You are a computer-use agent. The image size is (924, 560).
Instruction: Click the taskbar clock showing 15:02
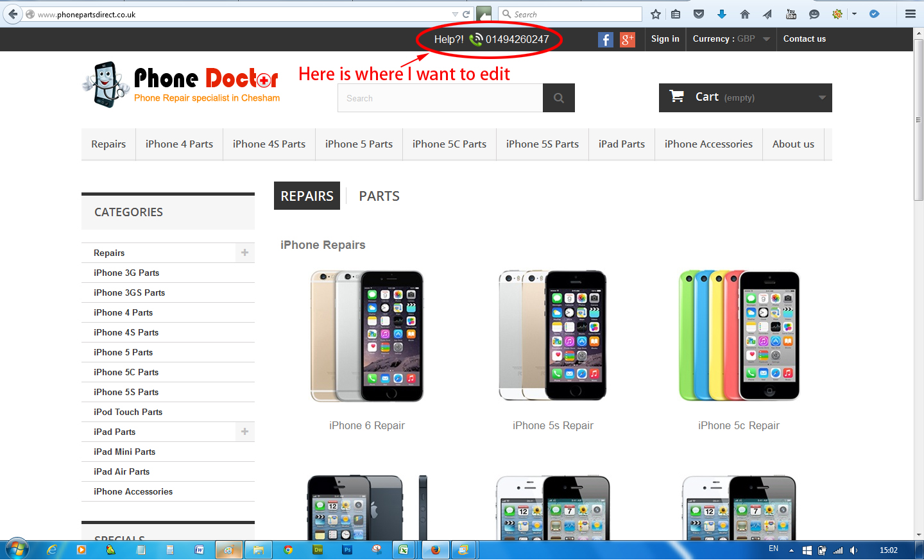click(889, 550)
